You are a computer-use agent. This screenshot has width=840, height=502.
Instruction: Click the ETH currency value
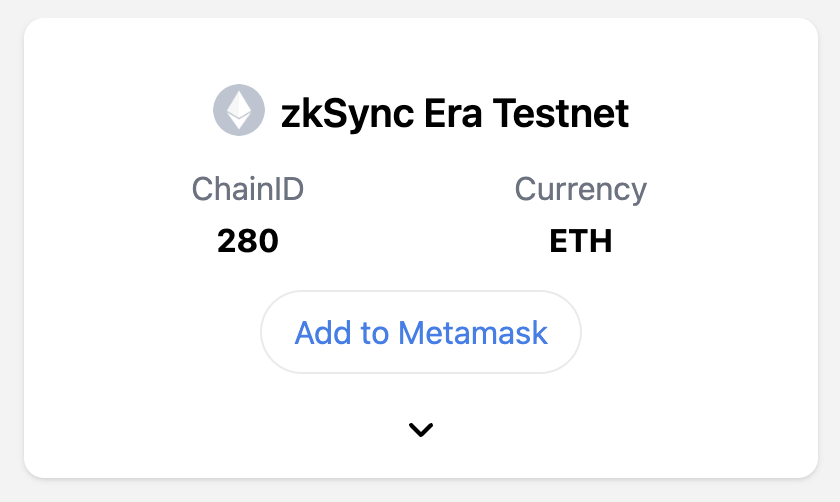pos(581,241)
